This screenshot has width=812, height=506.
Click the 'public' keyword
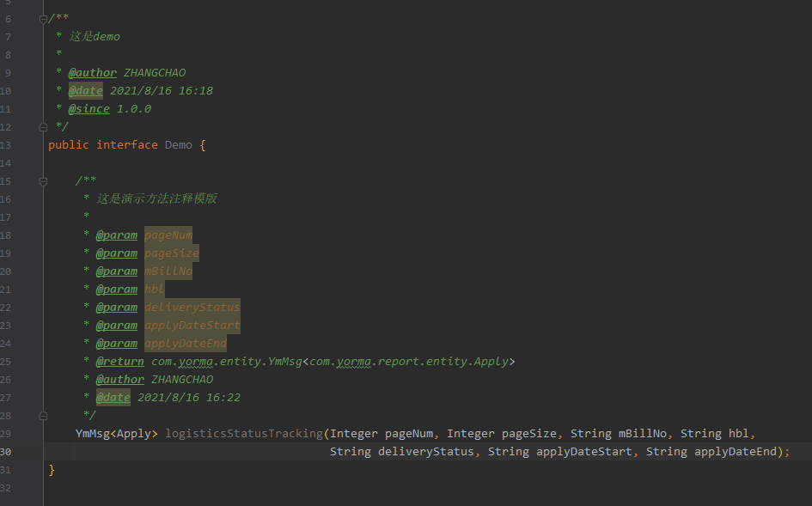click(x=69, y=145)
